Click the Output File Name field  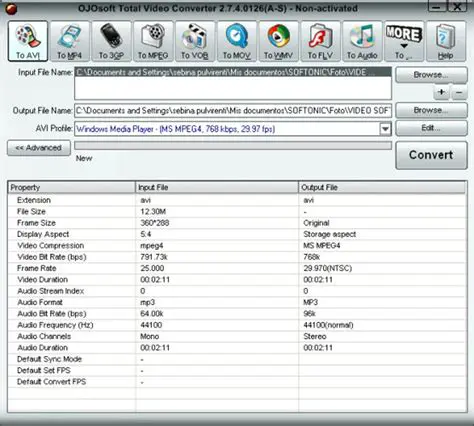[x=233, y=111]
